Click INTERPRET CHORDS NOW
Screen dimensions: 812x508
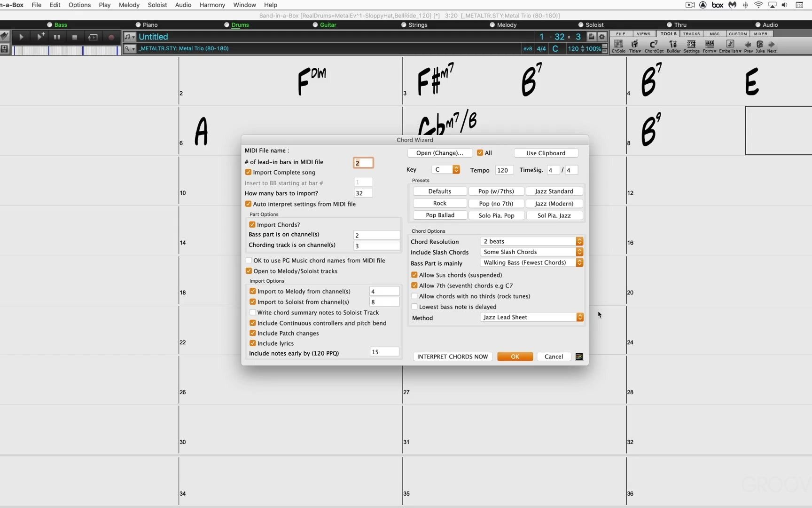(453, 357)
